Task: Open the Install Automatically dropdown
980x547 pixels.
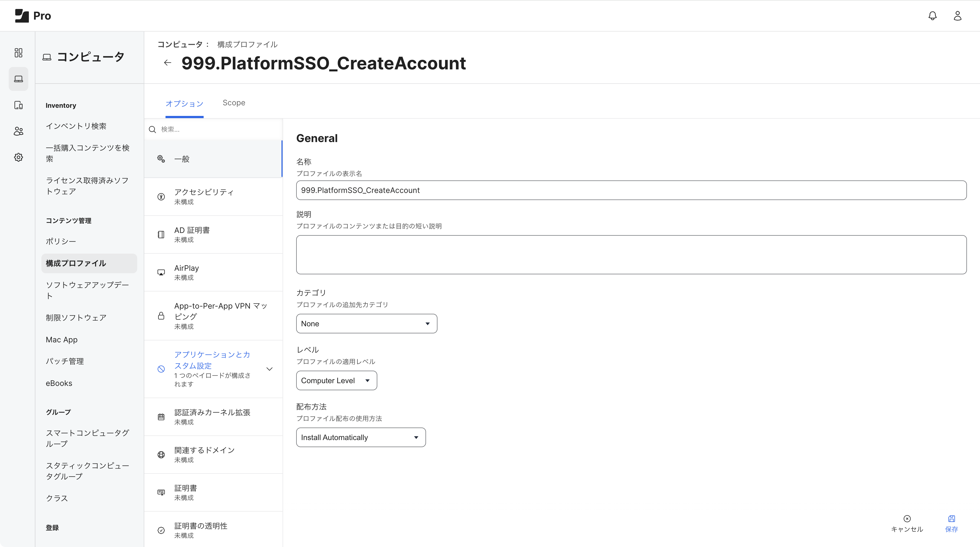Action: [x=361, y=437]
